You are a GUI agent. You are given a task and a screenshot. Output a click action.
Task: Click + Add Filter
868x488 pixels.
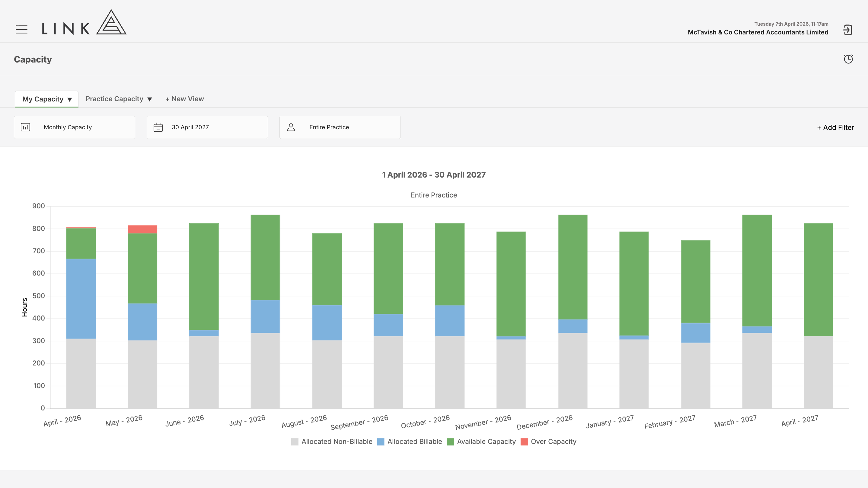(835, 127)
